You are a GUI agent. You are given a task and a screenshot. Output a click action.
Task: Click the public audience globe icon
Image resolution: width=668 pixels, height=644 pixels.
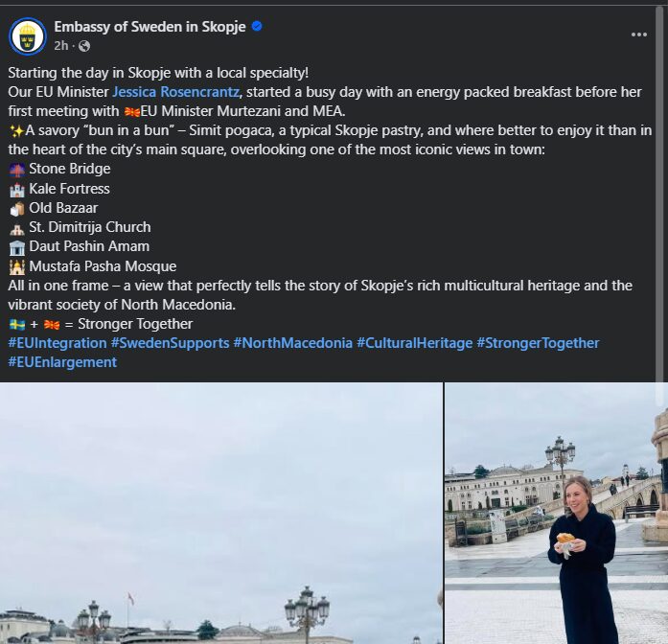84,46
